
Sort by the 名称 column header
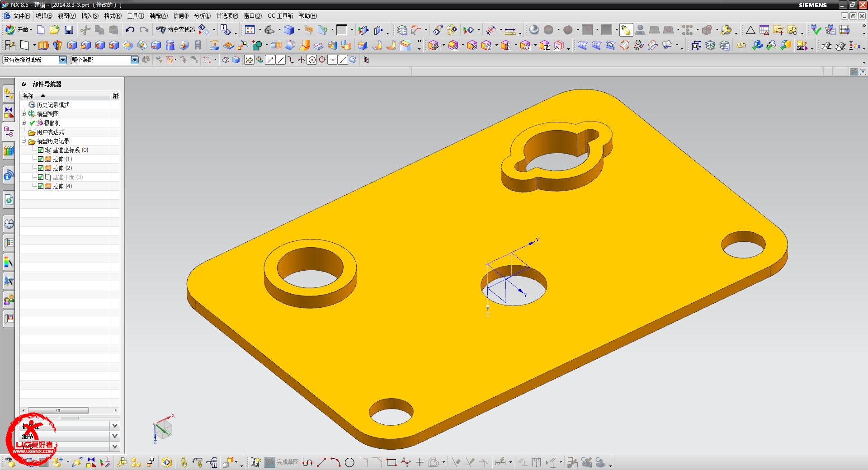click(65, 96)
